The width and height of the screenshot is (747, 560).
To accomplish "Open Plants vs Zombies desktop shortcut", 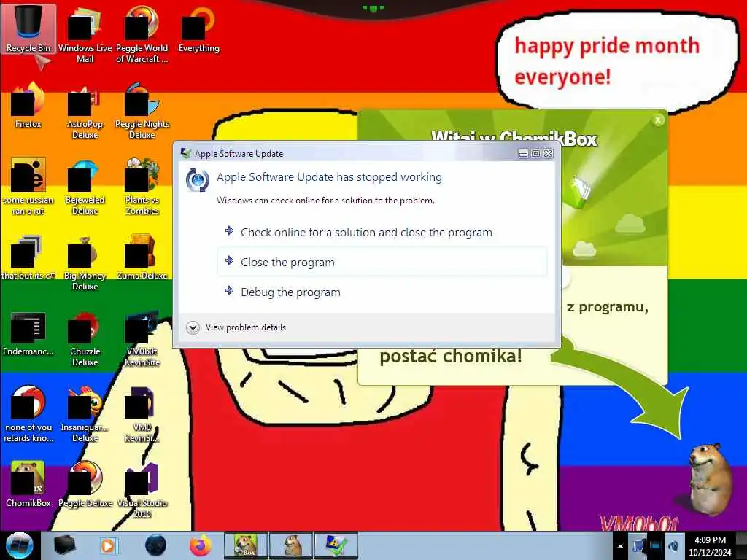I will pos(142,186).
